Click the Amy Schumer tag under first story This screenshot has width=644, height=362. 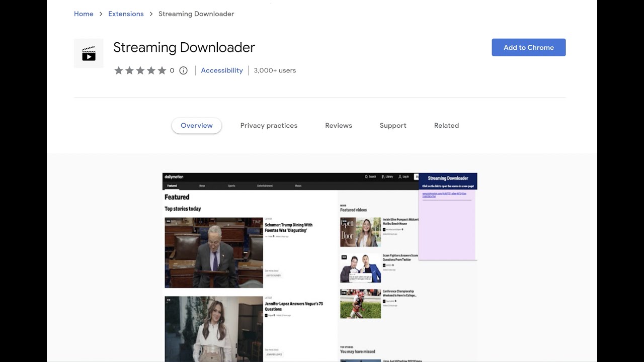point(274,276)
